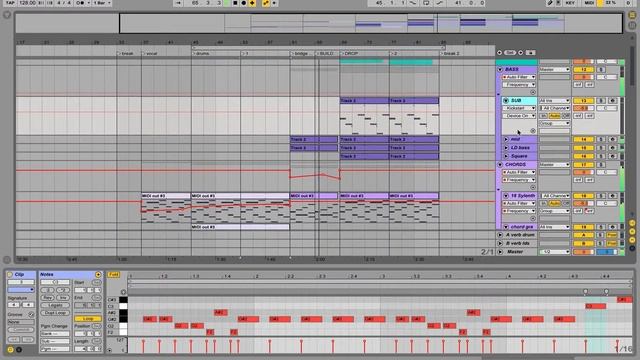Viewport: 640px width, 360px height.
Task: Open the Master output 1/2 dropdown
Action: click(x=554, y=252)
